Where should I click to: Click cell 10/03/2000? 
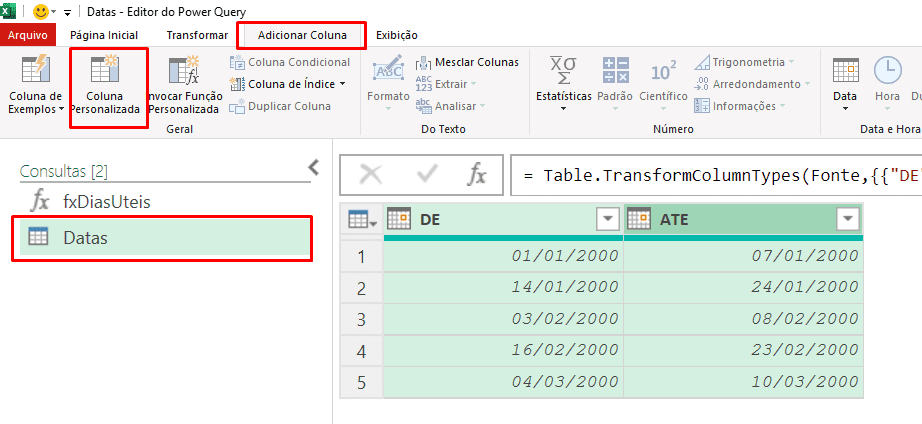[x=744, y=383]
